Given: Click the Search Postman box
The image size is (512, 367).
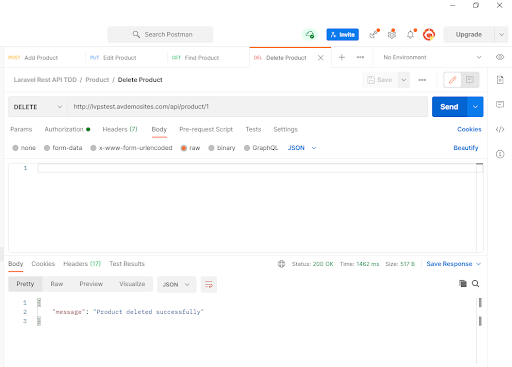Looking at the screenshot, I should pyautogui.click(x=160, y=34).
